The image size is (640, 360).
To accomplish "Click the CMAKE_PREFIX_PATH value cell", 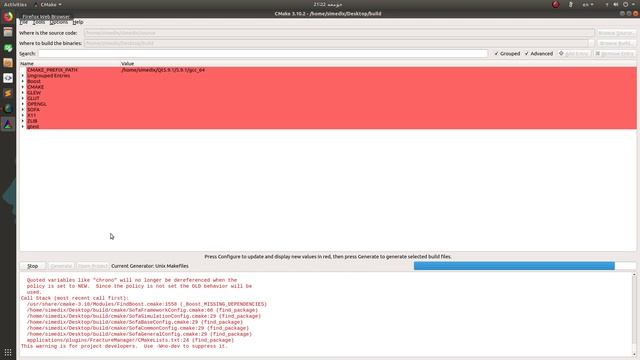I will (163, 70).
